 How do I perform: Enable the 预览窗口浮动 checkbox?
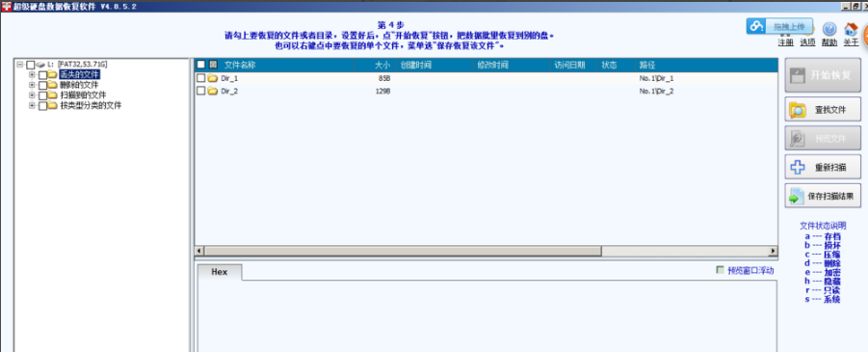pos(721,270)
